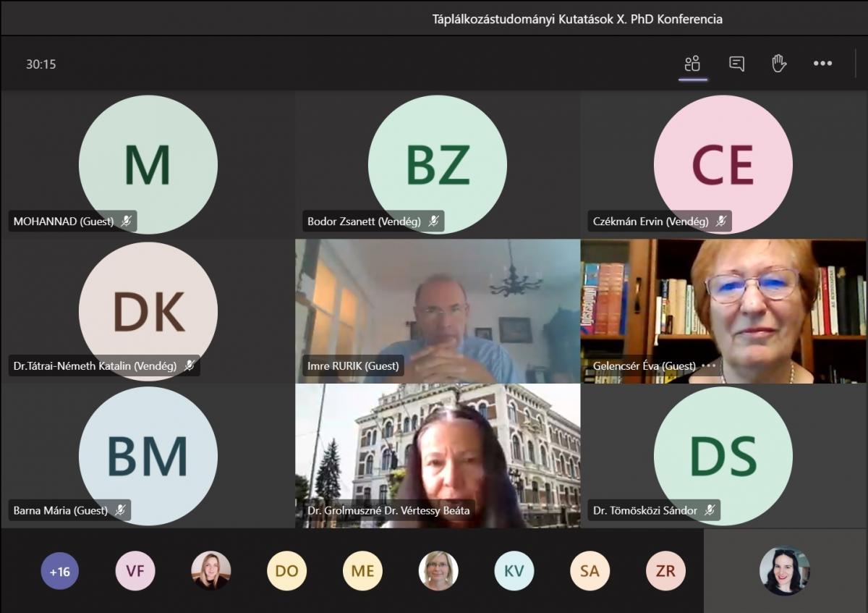
Task: Click muted mic icon beside Czékmán Ervin
Action: click(720, 221)
